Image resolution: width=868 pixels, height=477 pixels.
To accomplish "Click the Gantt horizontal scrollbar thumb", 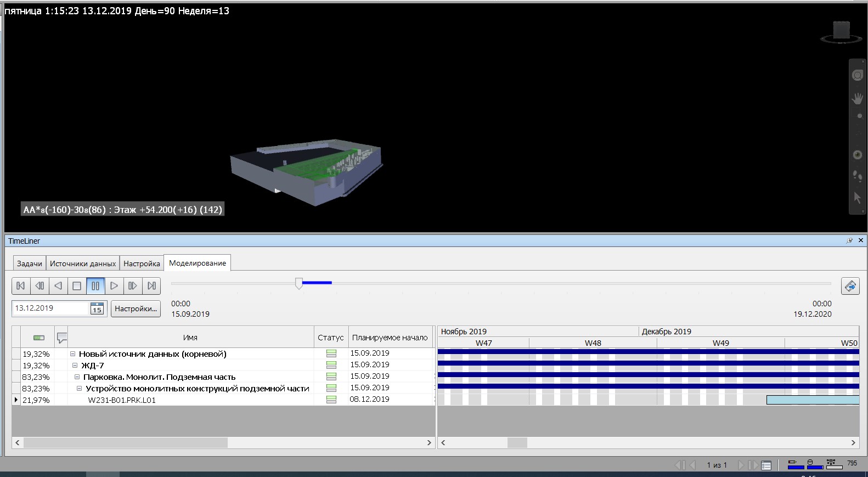I will (x=517, y=442).
